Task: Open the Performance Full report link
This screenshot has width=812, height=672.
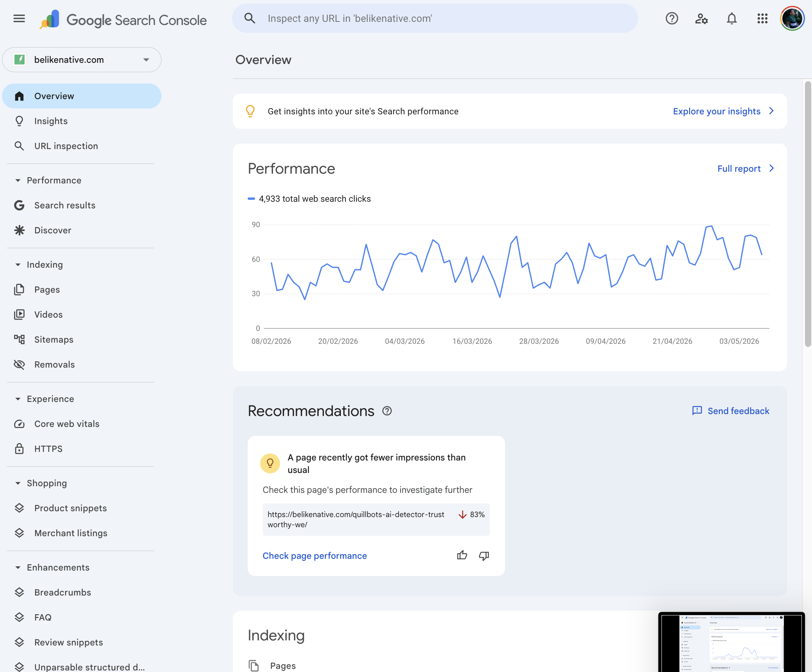Action: click(739, 169)
